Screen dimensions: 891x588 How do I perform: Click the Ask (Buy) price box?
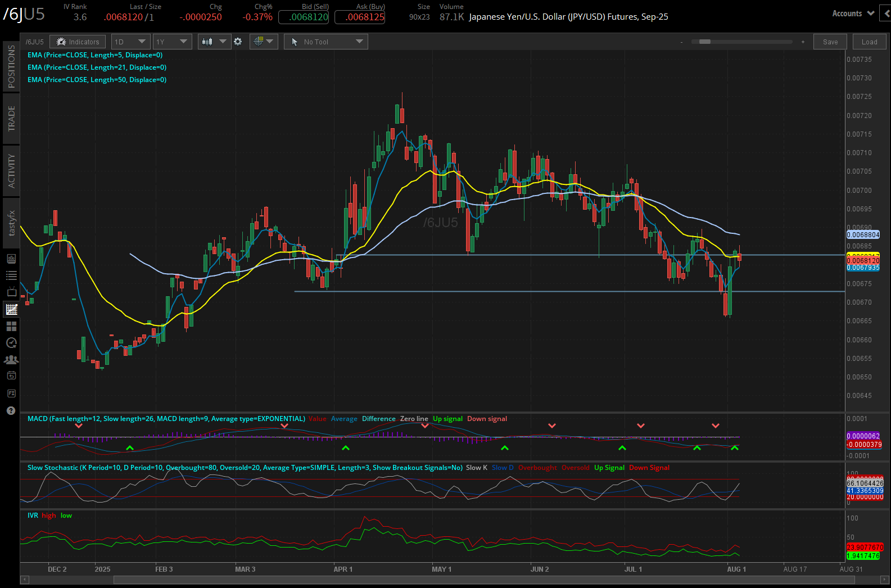click(x=360, y=17)
